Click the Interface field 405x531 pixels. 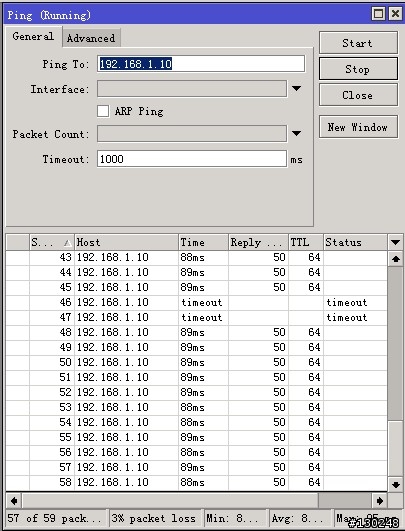click(x=192, y=89)
